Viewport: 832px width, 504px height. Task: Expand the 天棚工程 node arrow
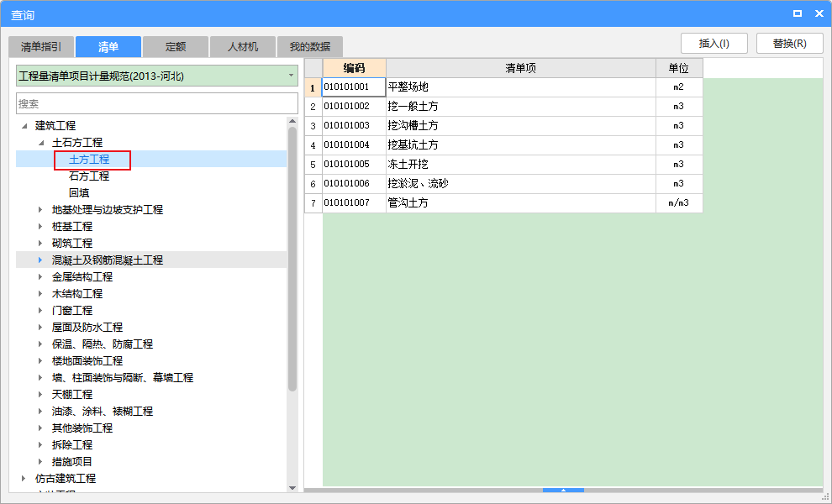click(x=40, y=395)
